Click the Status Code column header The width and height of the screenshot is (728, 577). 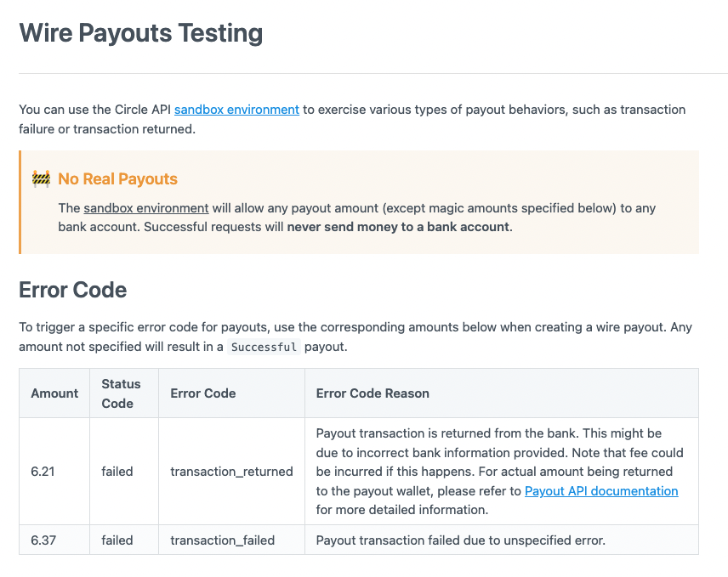tap(121, 393)
